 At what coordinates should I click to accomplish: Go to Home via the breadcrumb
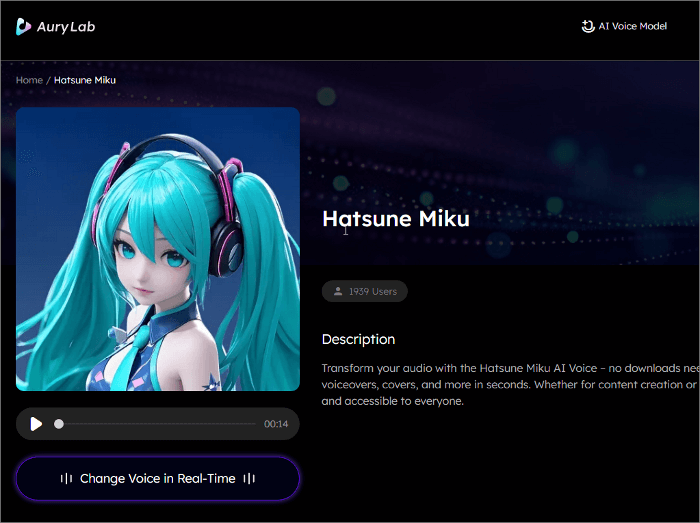(29, 80)
